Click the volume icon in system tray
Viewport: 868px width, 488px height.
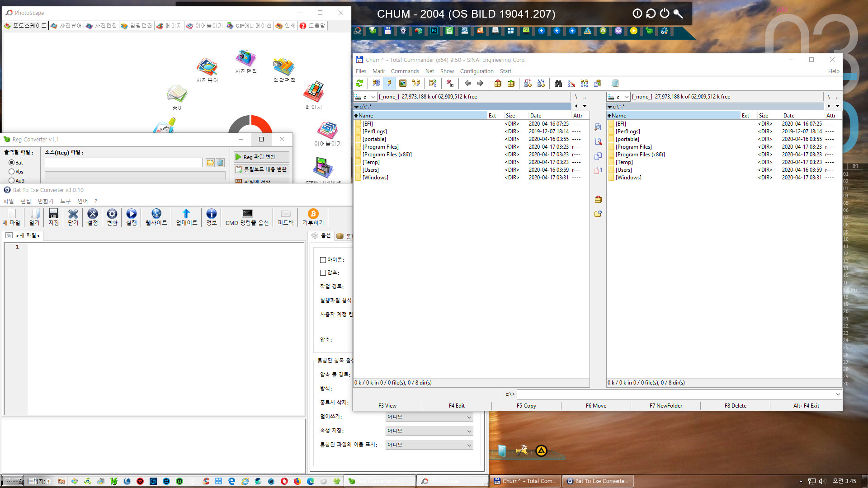point(822,481)
